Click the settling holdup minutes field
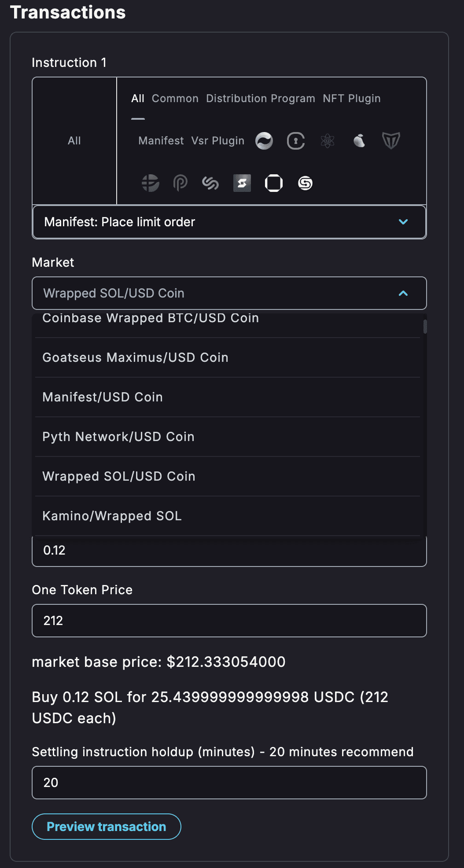 coord(229,783)
